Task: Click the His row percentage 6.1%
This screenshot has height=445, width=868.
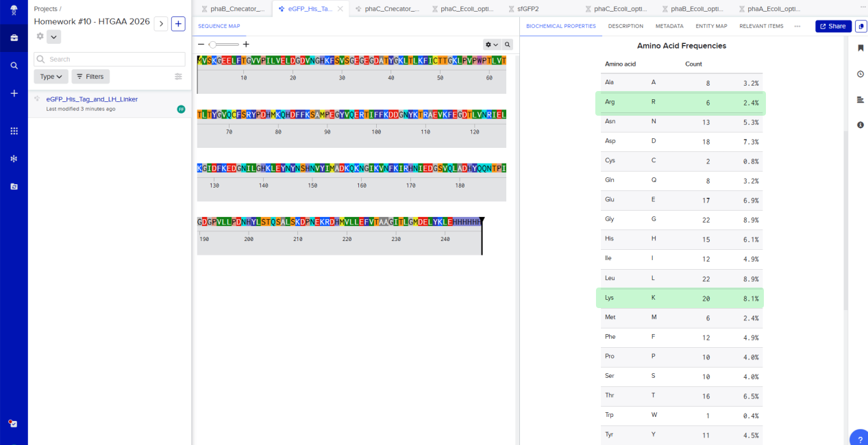Action: tap(750, 240)
